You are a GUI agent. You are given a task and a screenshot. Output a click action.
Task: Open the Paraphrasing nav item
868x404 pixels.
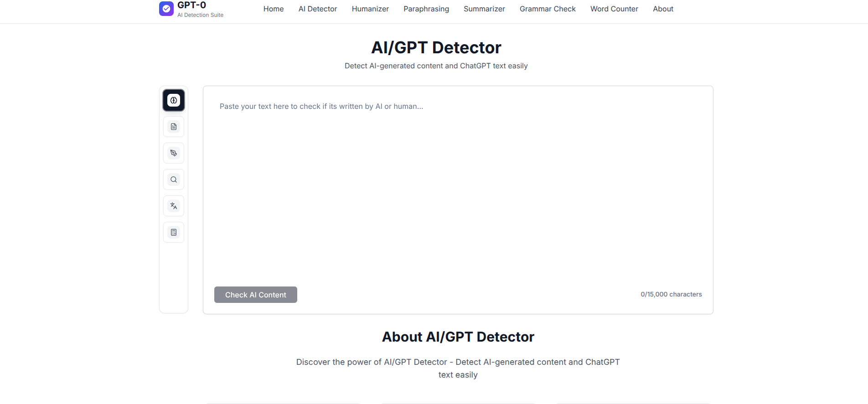pyautogui.click(x=426, y=9)
